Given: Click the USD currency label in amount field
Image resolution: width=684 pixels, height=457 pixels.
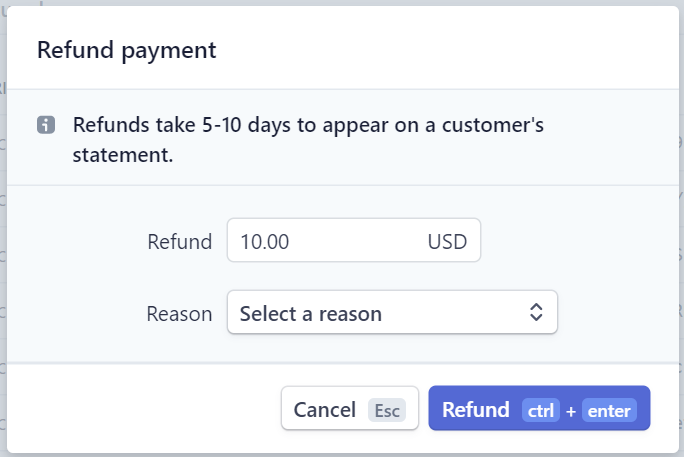Looking at the screenshot, I should pyautogui.click(x=447, y=242).
